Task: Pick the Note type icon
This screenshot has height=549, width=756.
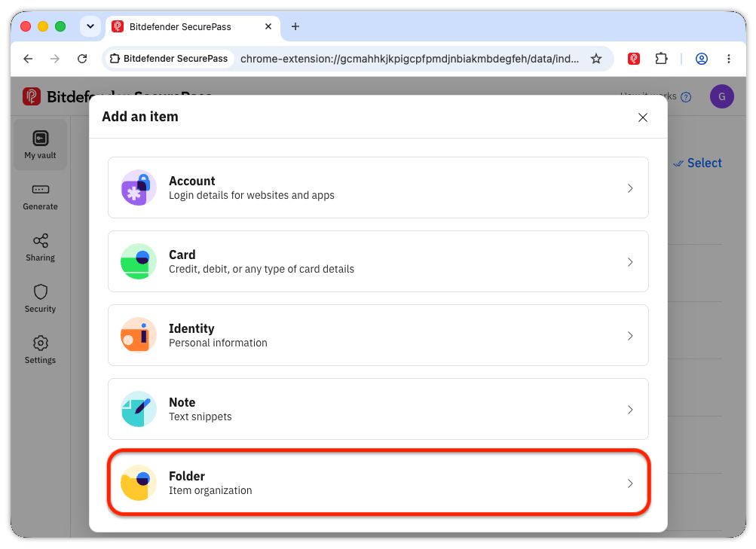Action: point(139,409)
